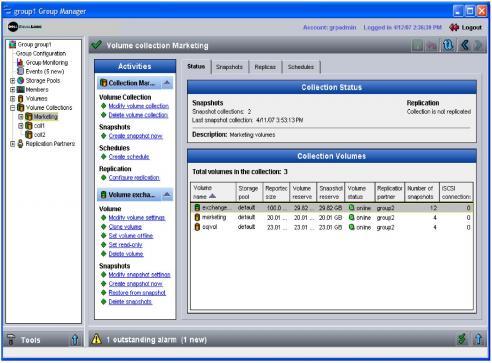This screenshot has height=363, width=492.
Task: Click the refresh icon in the title toolbar
Action: coord(448,45)
